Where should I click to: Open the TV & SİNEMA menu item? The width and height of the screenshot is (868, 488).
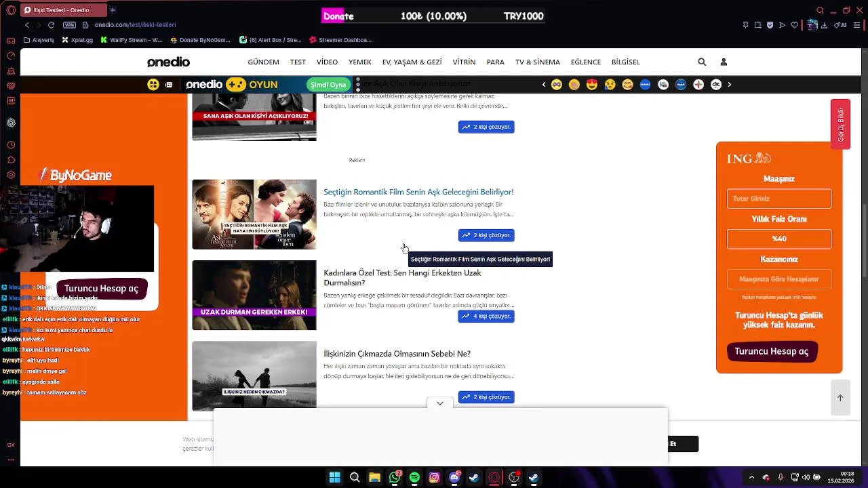click(538, 62)
